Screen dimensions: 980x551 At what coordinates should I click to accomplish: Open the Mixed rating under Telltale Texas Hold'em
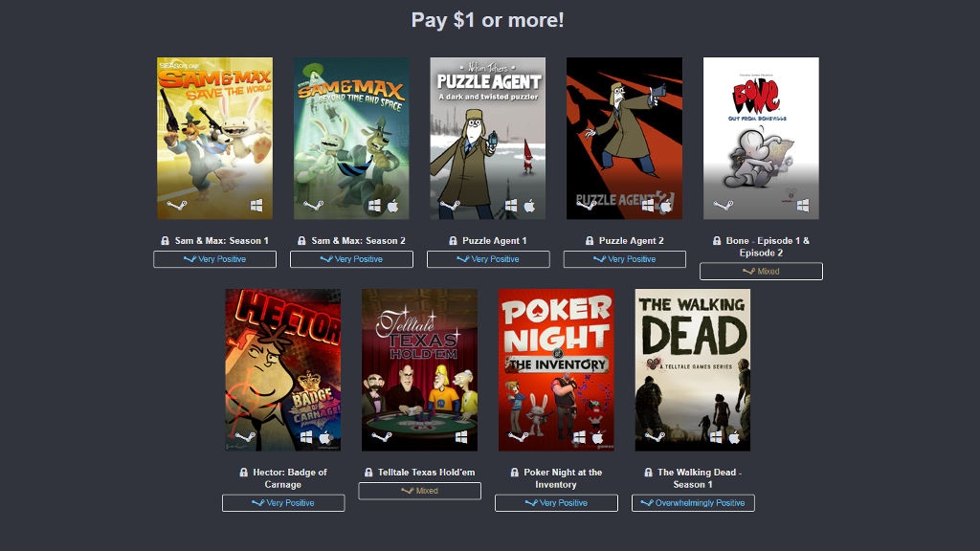coord(420,491)
